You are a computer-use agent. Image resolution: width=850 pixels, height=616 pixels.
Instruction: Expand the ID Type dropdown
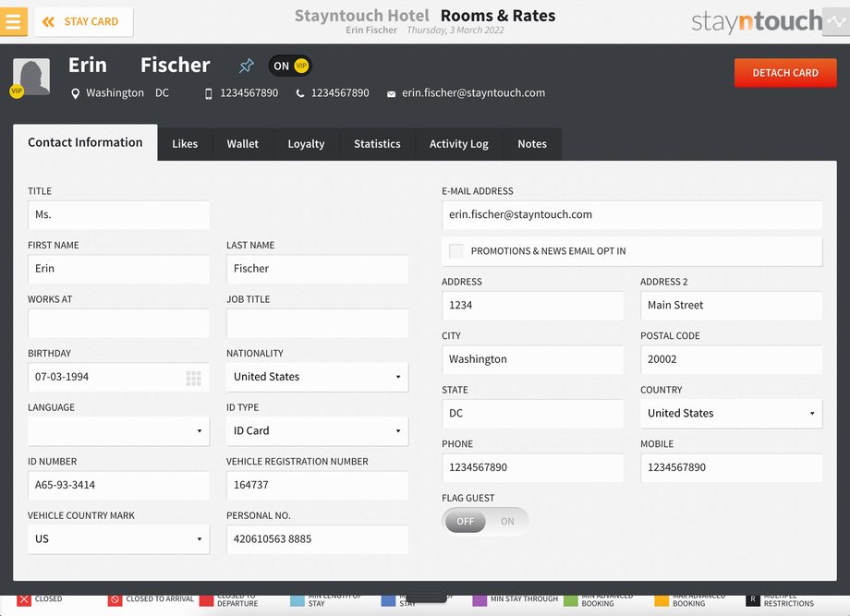317,431
